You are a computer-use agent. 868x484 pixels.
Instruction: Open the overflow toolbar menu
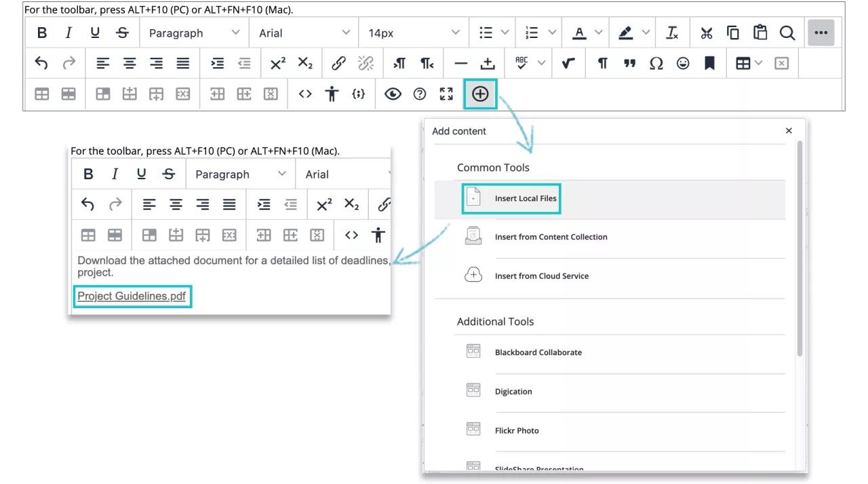coord(821,32)
